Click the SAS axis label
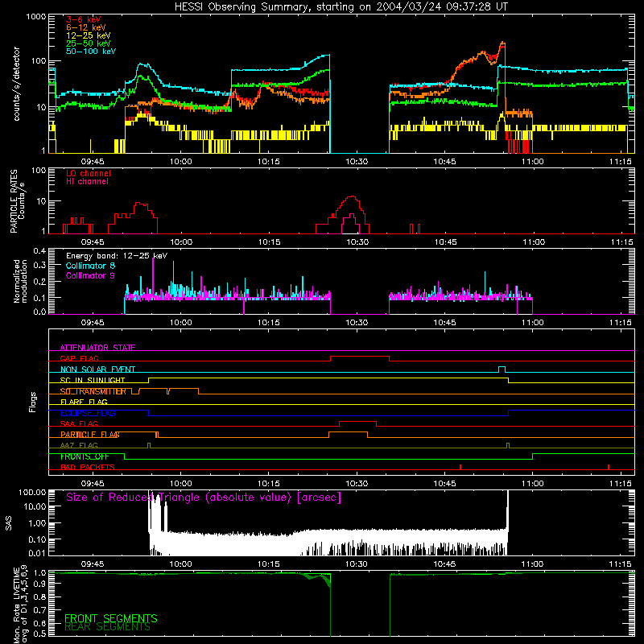The image size is (644, 644). [x=9, y=523]
